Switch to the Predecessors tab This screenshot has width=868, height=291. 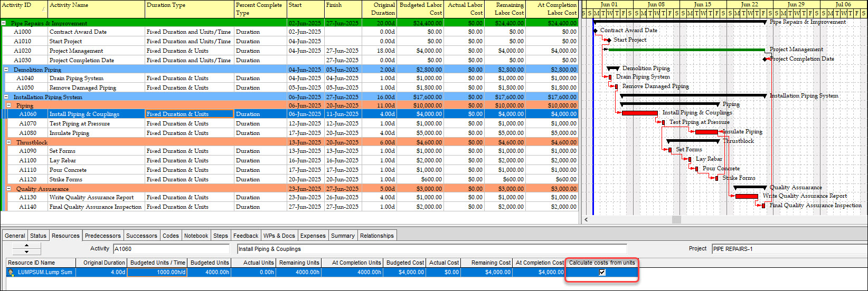tap(103, 236)
